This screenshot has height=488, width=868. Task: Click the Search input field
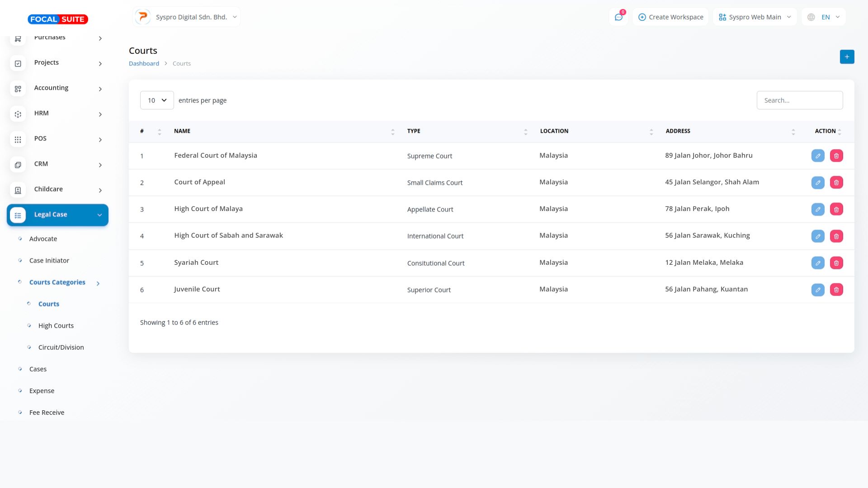pos(799,100)
